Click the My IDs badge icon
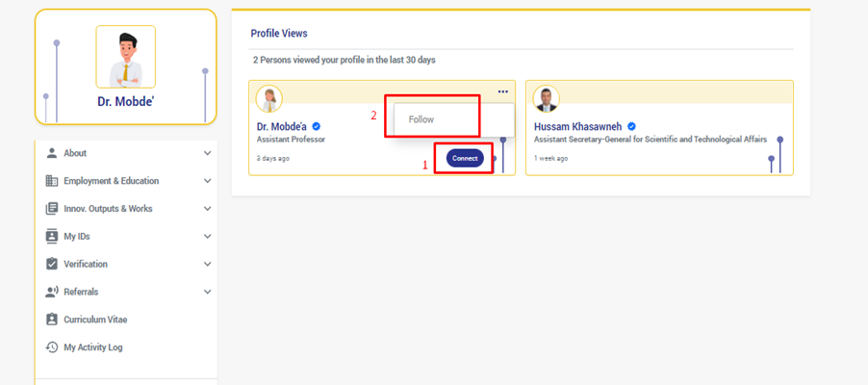The image size is (868, 385). 52,236
